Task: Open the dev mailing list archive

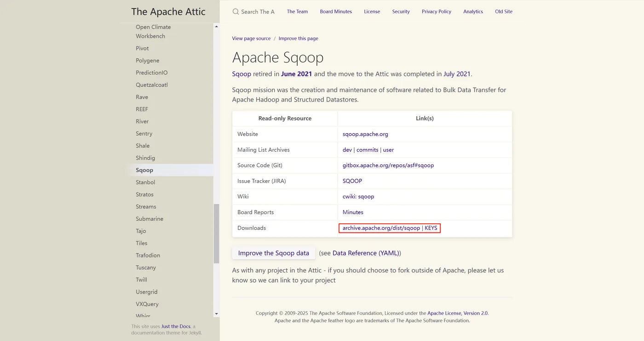Action: pos(347,150)
